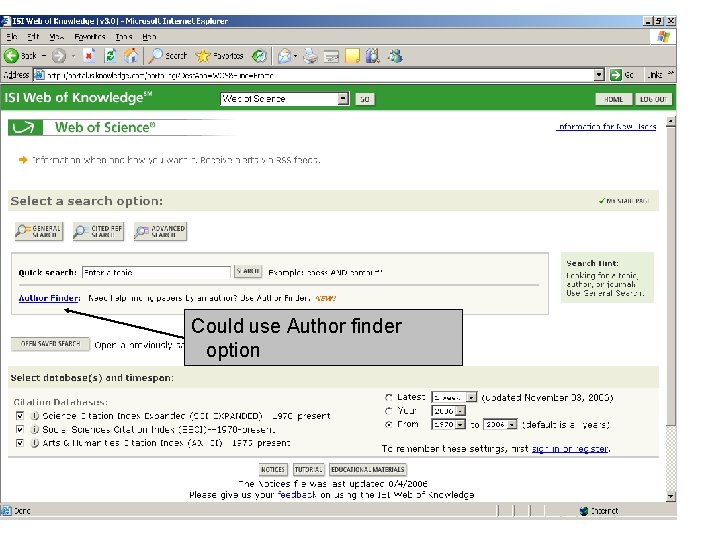Open the Year dropdown
This screenshot has height=540, width=720.
(461, 411)
